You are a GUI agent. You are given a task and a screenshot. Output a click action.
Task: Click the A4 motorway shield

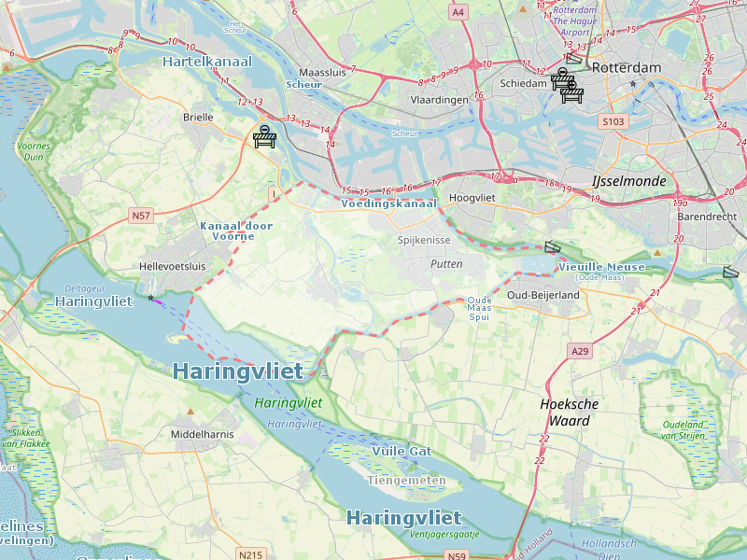coord(458,12)
